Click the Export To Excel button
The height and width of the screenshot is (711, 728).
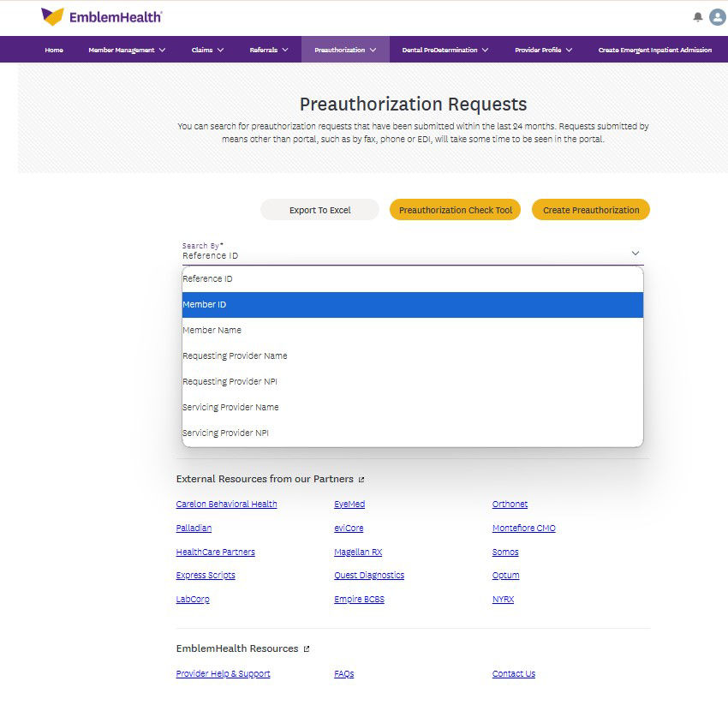320,210
